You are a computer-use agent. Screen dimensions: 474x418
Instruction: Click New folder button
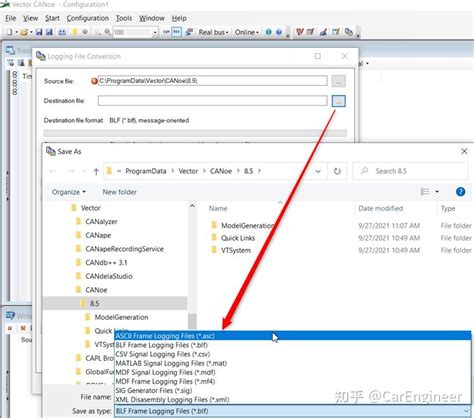pyautogui.click(x=120, y=192)
